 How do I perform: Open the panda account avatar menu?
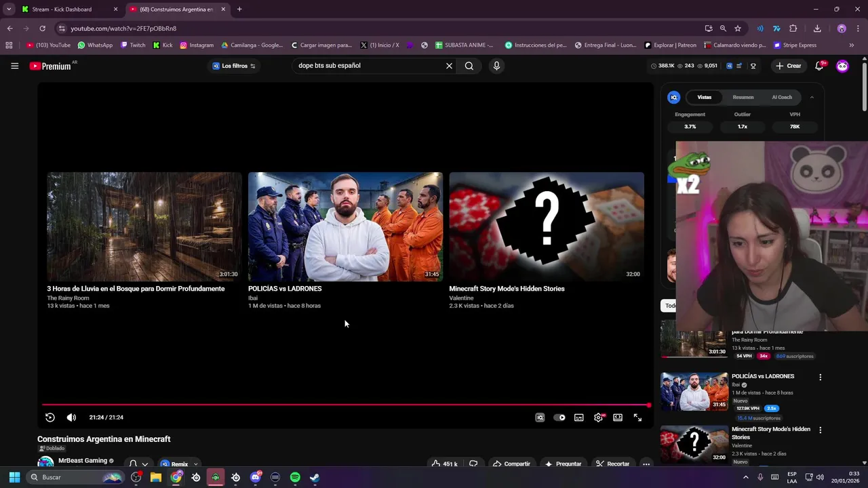842,66
